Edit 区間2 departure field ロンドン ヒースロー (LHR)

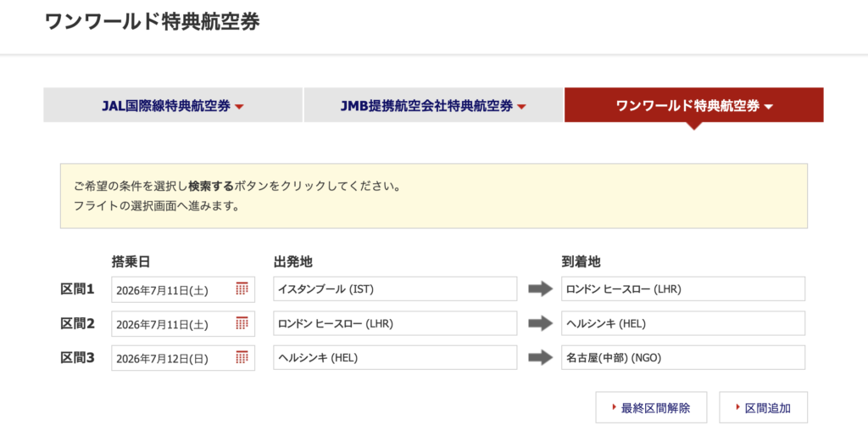[395, 323]
